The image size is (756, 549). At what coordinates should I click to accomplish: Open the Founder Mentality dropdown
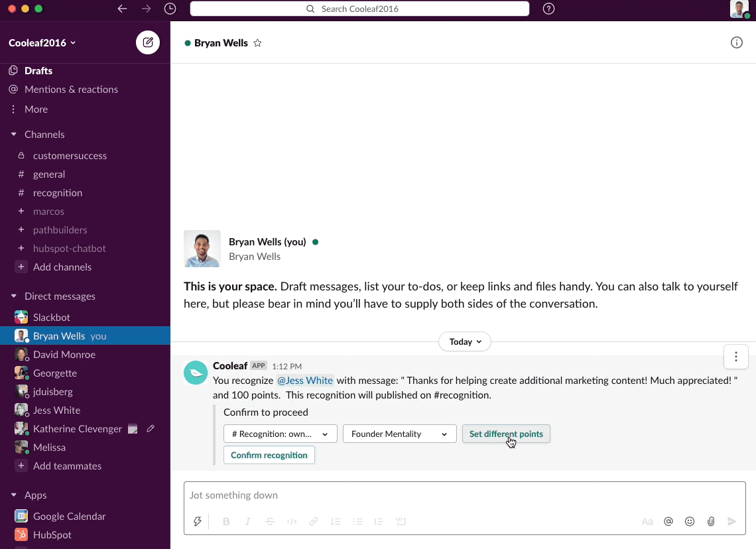399,434
